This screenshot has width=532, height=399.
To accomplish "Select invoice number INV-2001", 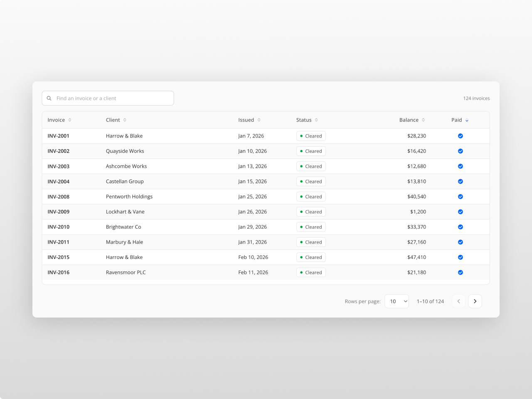I will [58, 136].
